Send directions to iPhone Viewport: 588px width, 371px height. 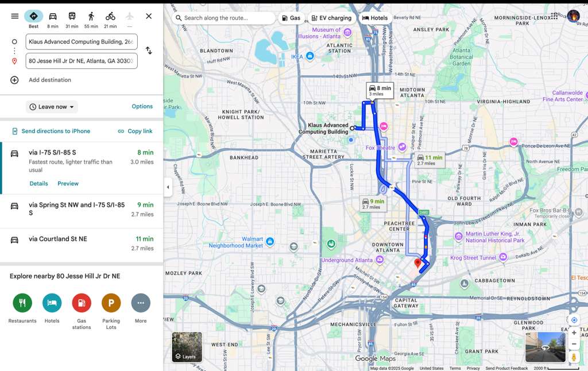click(51, 132)
